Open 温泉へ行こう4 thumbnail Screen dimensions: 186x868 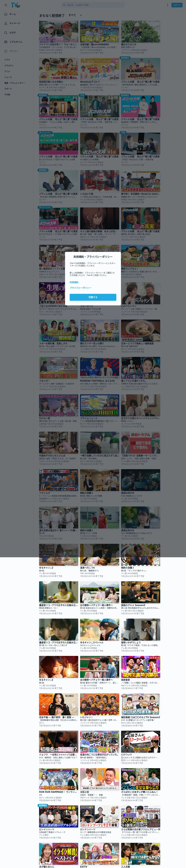(x=100, y=555)
